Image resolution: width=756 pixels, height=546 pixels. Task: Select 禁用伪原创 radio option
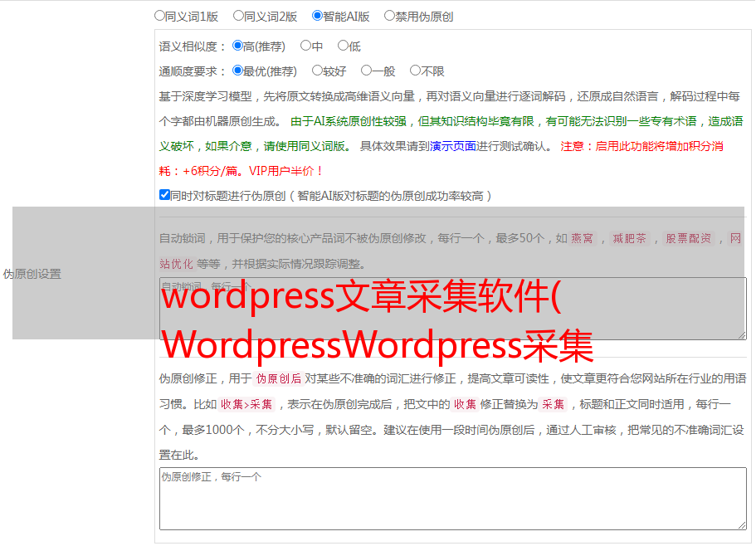[x=389, y=16]
